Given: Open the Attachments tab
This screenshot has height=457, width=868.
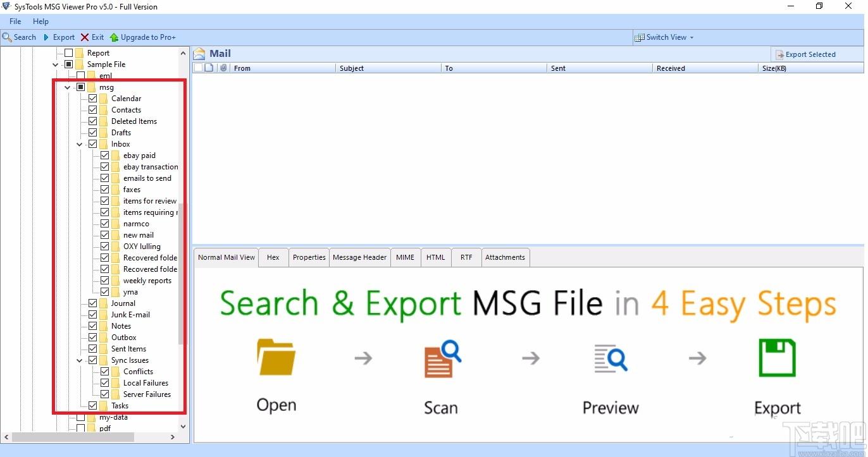Looking at the screenshot, I should [x=505, y=257].
